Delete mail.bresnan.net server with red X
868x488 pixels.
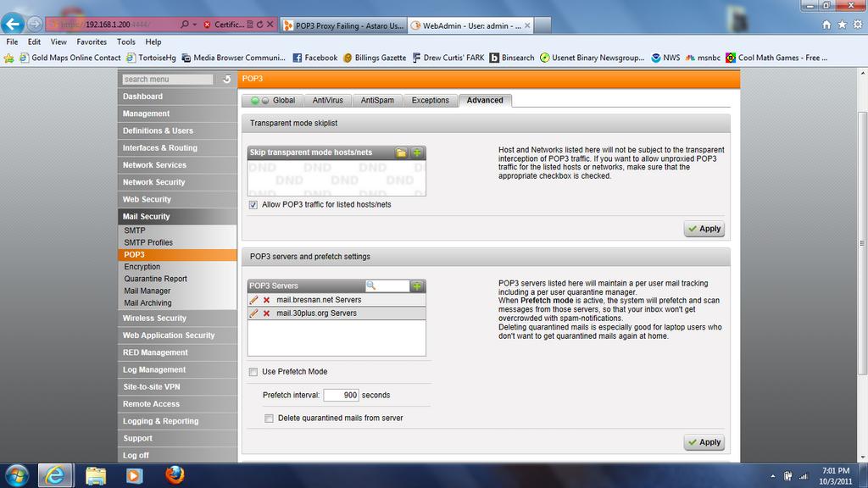coord(266,300)
